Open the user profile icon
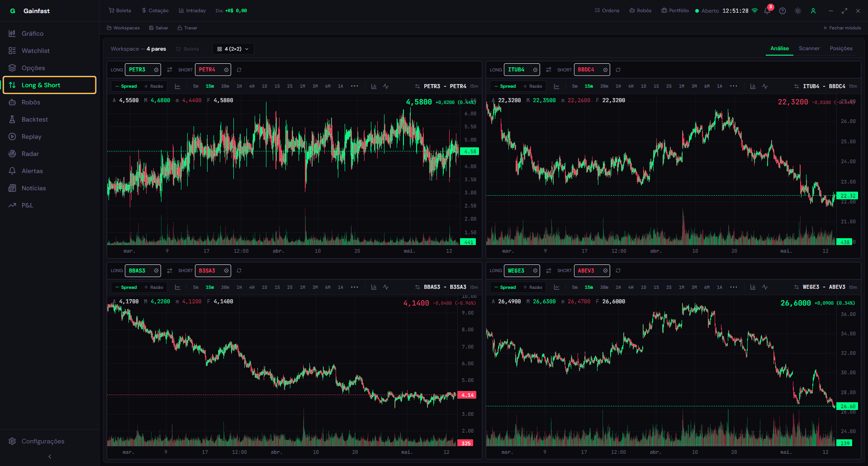Viewport: 868px width, 466px height. [813, 11]
